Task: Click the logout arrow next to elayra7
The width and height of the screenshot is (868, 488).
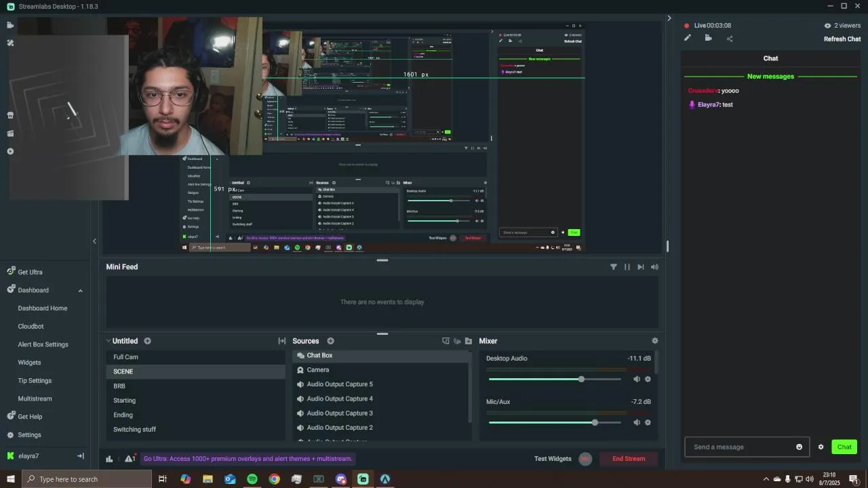Action: pos(80,456)
